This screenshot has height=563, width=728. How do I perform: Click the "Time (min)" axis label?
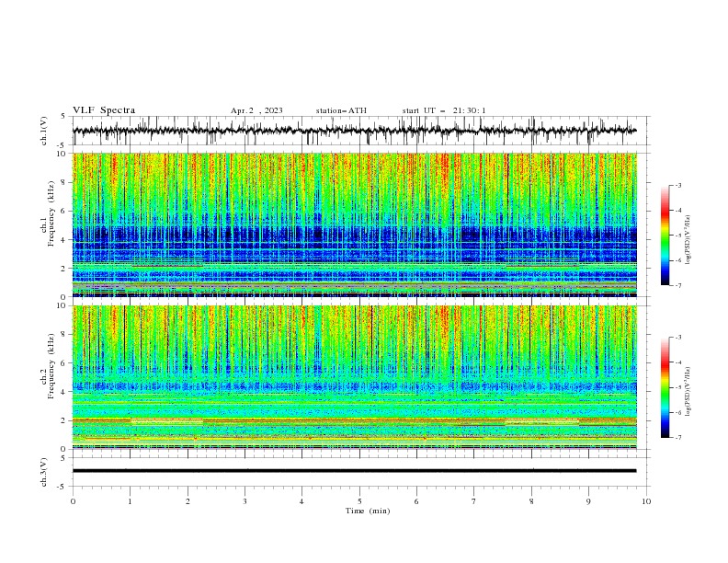pyautogui.click(x=368, y=511)
